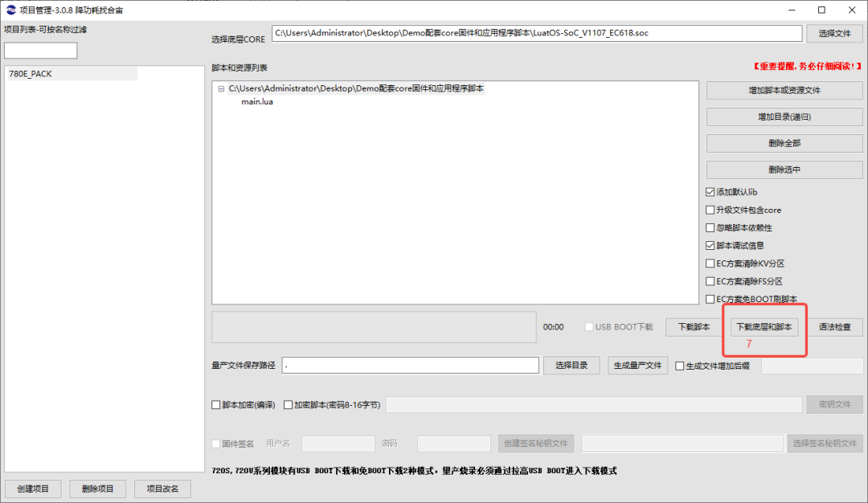Click the 选择底层CORE label

click(238, 39)
